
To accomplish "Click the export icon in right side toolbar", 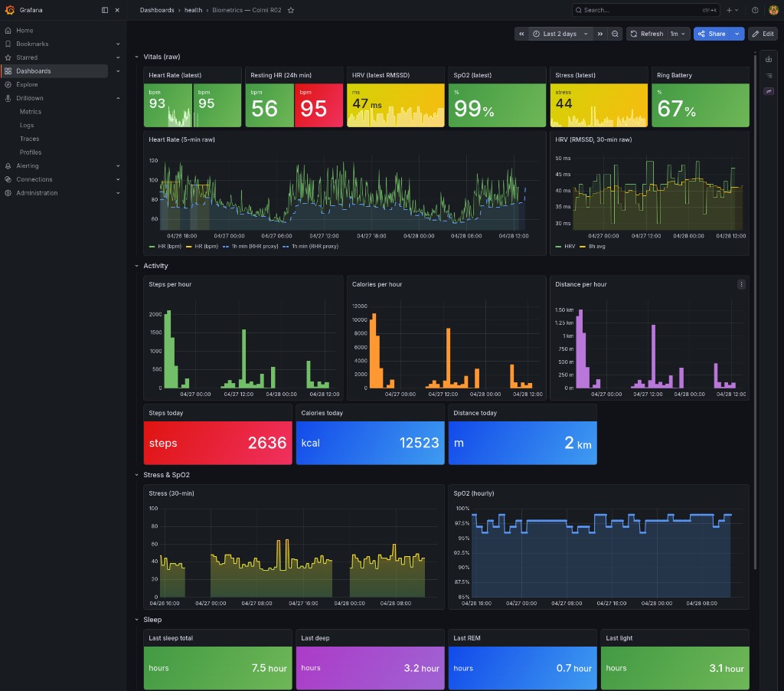I will (769, 59).
